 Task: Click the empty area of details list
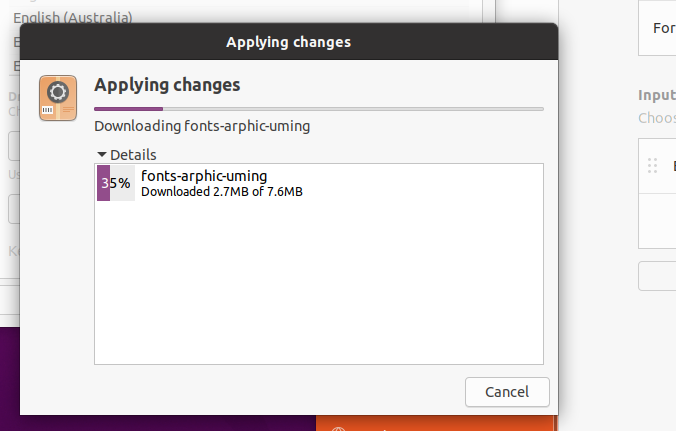[319, 282]
